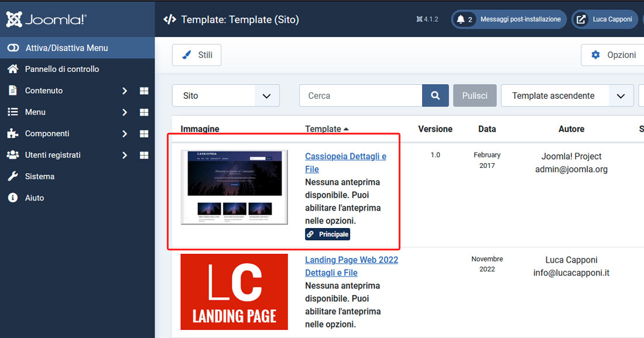Open the Componenti dashboard grid icon
This screenshot has width=644, height=338.
pyautogui.click(x=144, y=134)
